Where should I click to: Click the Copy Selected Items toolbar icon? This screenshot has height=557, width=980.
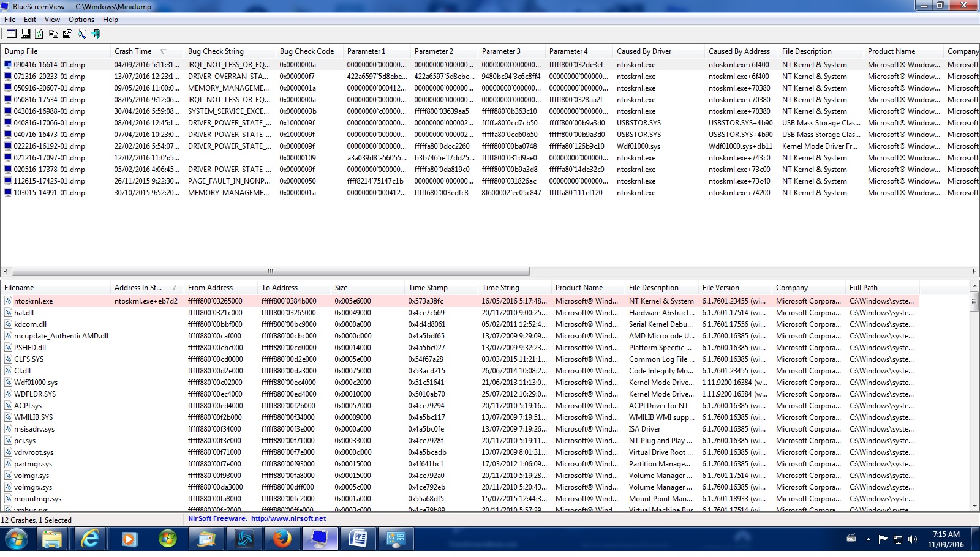(53, 34)
